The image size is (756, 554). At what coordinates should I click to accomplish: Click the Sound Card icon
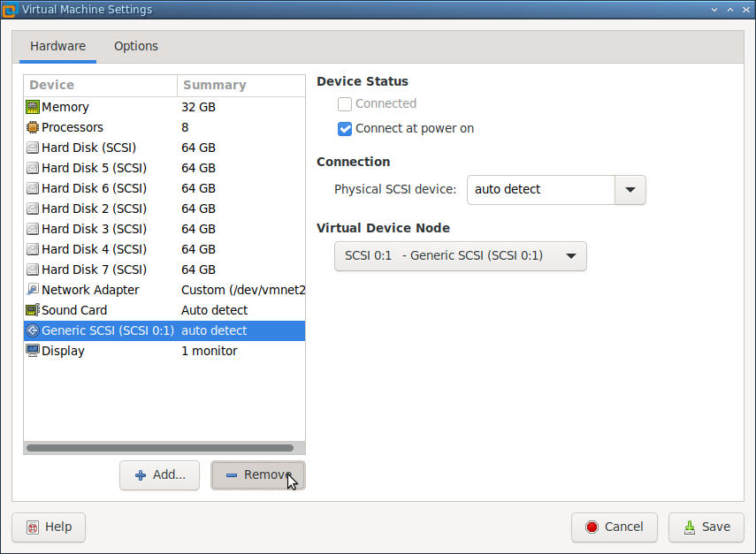(x=33, y=310)
